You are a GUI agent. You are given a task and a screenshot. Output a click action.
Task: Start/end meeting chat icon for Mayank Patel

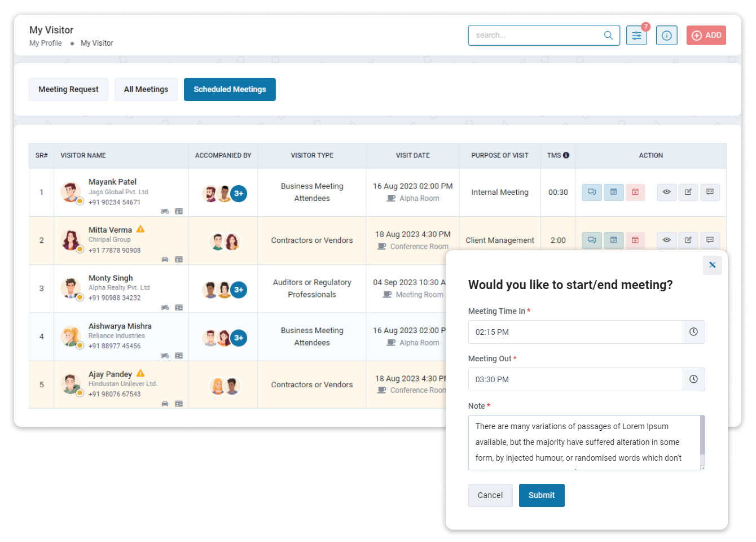[592, 192]
